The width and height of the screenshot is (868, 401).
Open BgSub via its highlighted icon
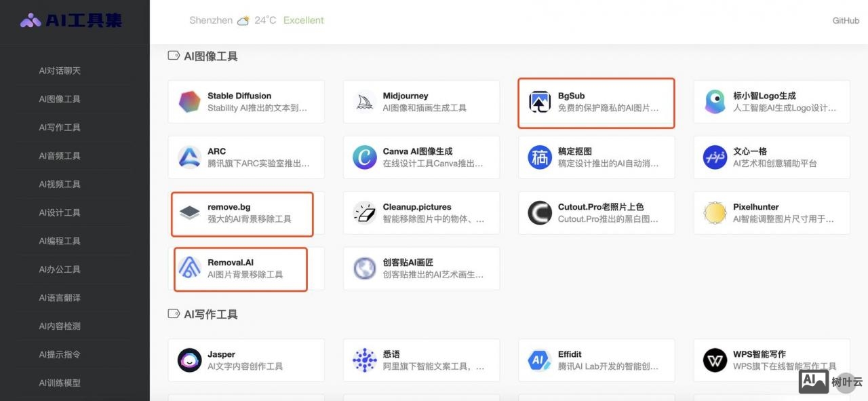[x=540, y=100]
